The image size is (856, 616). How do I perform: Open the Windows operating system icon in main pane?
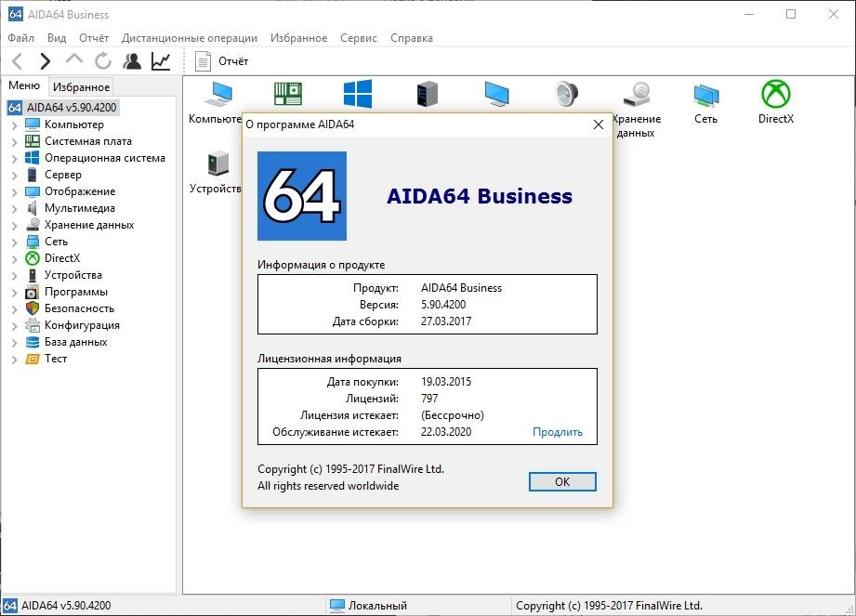coord(358,94)
